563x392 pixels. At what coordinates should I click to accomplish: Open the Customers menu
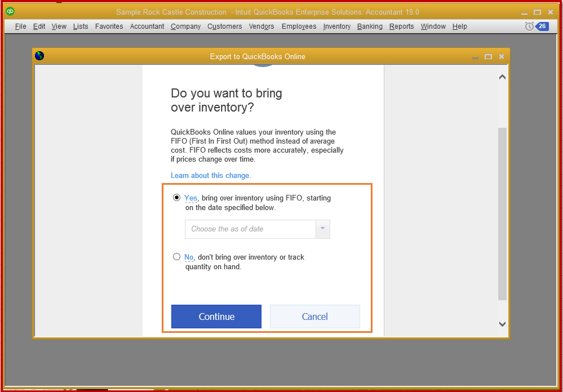[225, 26]
